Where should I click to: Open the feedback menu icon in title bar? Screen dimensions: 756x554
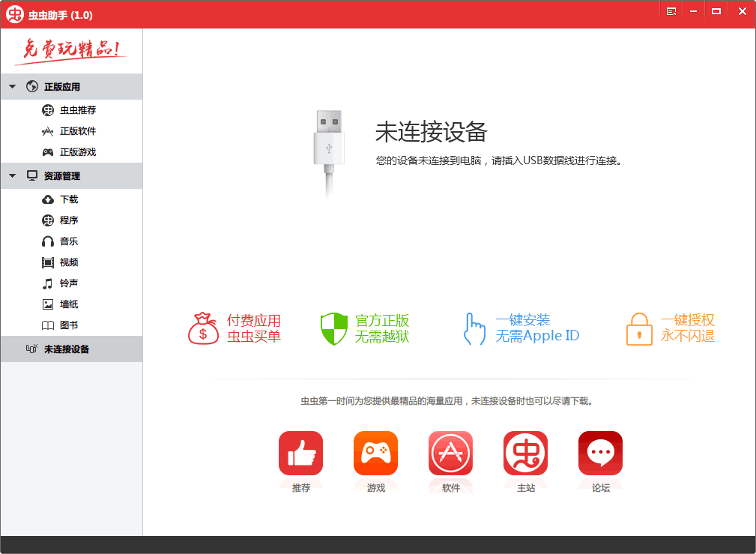click(671, 11)
